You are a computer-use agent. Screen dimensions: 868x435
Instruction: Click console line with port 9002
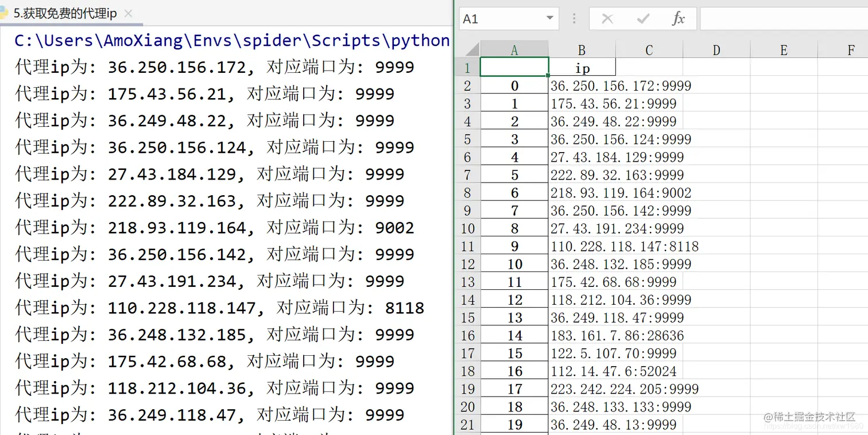tap(214, 228)
